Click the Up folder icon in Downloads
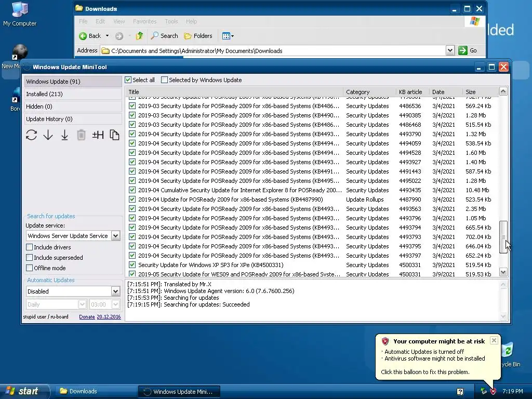 point(139,36)
